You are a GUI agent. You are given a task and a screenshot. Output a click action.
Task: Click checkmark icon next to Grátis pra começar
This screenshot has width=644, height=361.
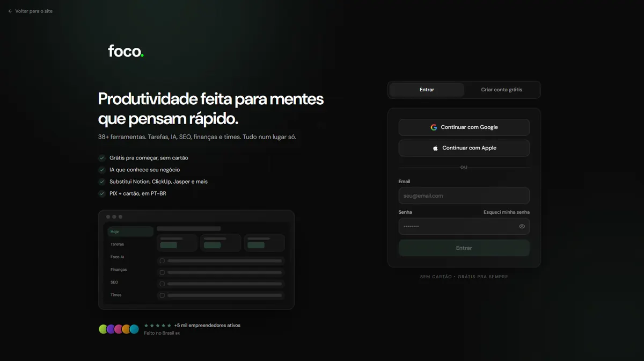coord(101,158)
